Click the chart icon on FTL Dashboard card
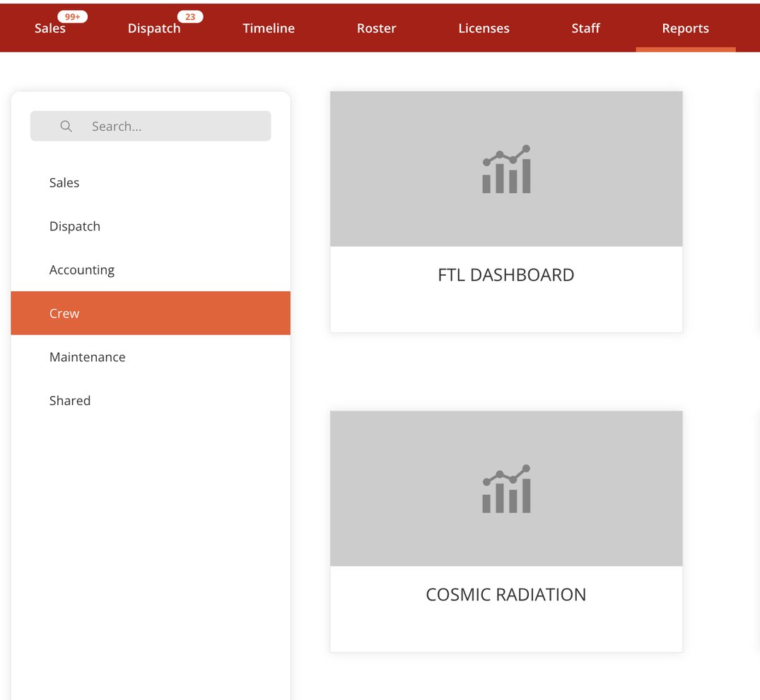 pos(506,170)
